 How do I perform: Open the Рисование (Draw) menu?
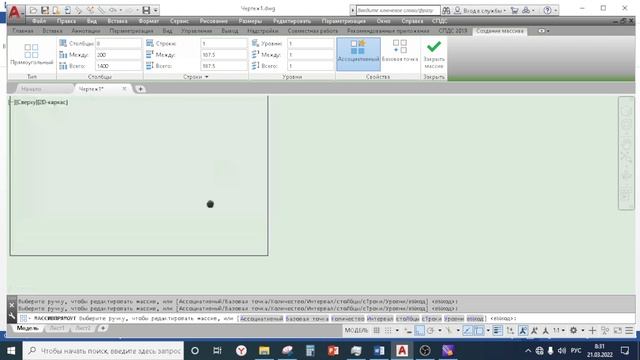coord(213,21)
